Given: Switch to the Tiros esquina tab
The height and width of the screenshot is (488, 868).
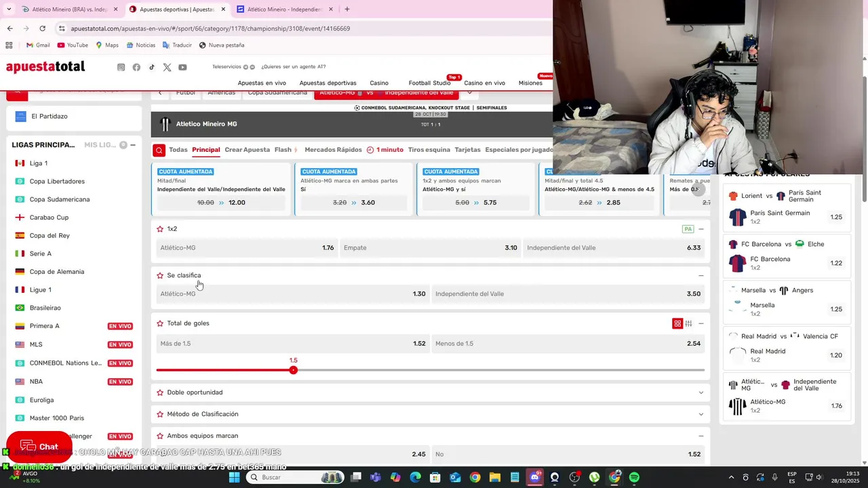Looking at the screenshot, I should [429, 150].
